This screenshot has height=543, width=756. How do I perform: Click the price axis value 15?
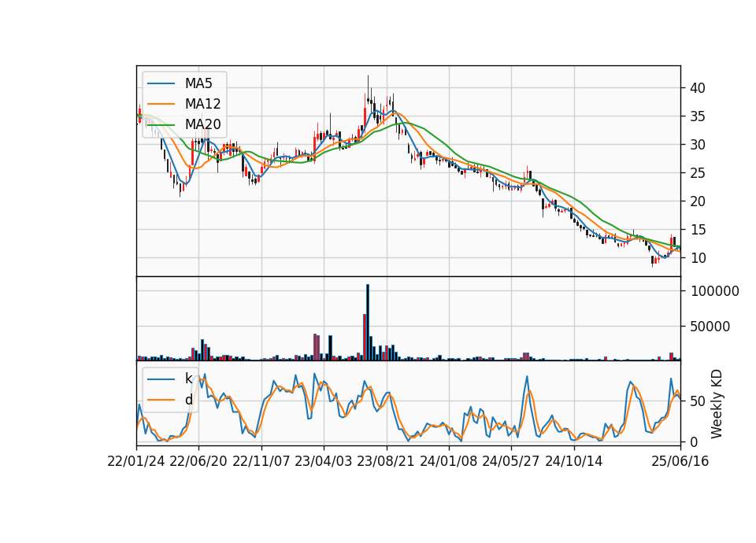click(698, 230)
